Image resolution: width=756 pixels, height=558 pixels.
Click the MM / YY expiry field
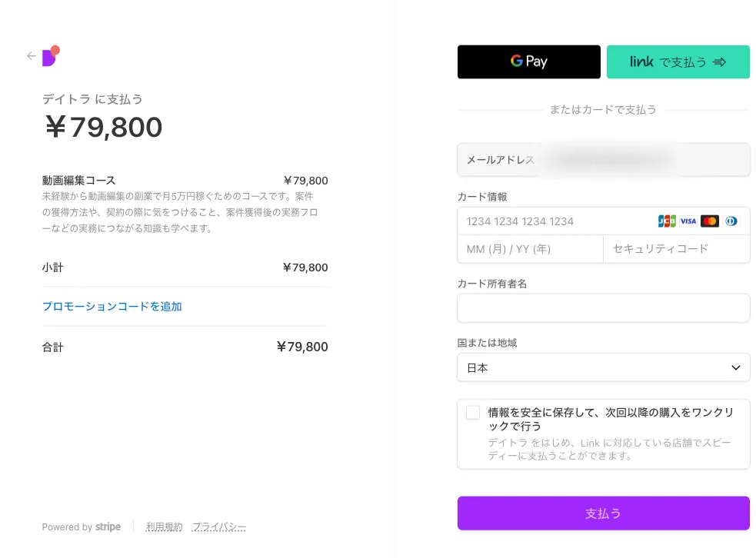[529, 249]
